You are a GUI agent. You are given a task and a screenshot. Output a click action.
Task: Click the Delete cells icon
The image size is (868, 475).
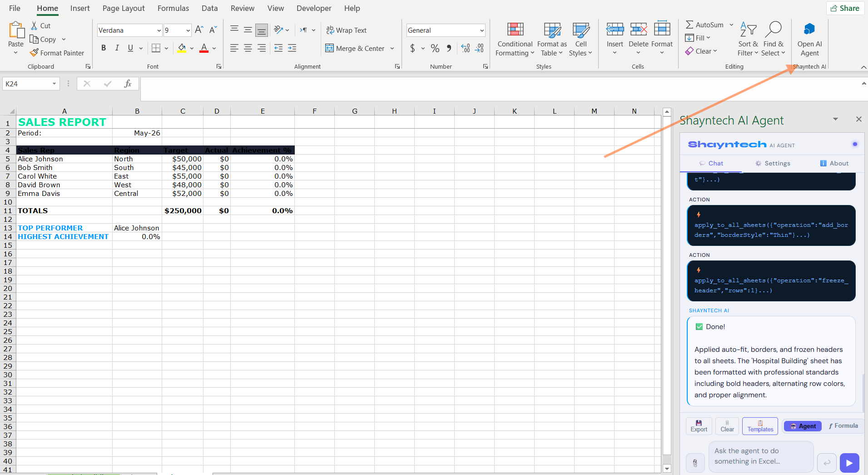(639, 30)
